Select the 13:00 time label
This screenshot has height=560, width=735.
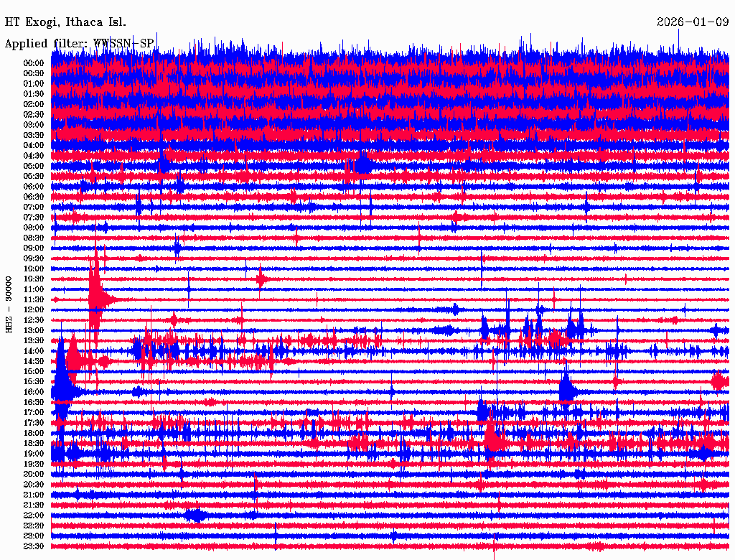click(34, 330)
